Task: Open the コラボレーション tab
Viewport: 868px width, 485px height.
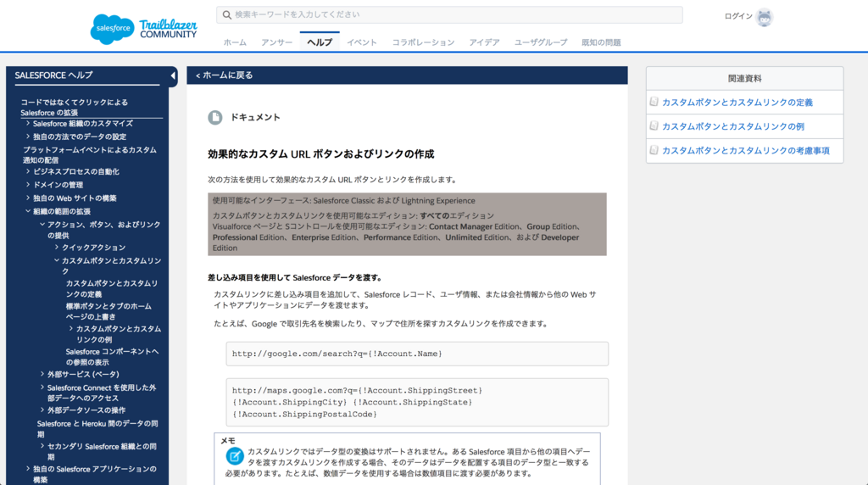Action: click(424, 42)
